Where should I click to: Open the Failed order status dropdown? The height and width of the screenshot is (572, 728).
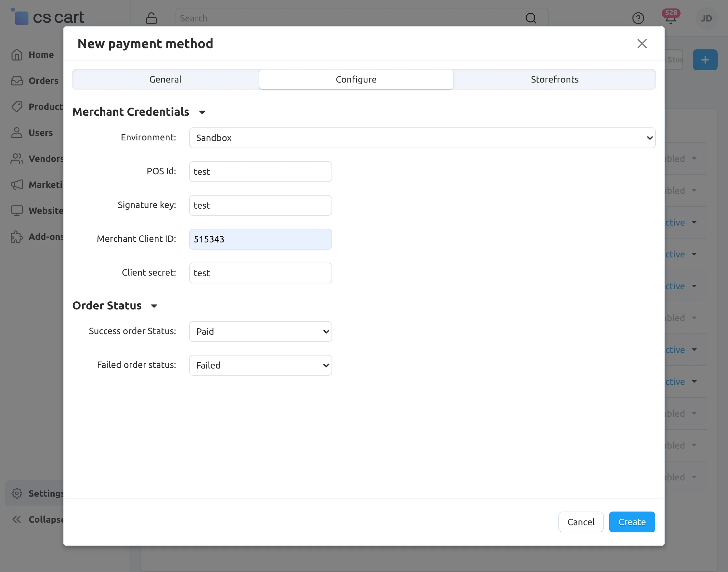(260, 365)
